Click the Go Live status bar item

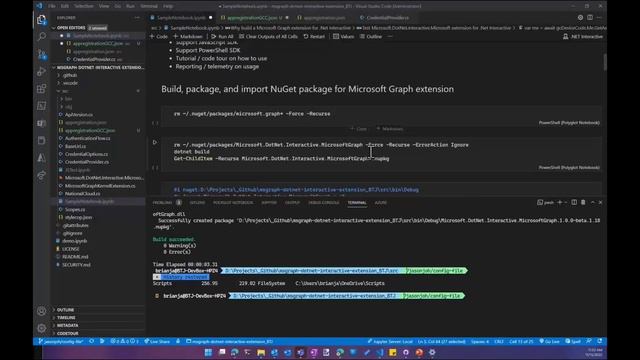pyautogui.click(x=549, y=341)
